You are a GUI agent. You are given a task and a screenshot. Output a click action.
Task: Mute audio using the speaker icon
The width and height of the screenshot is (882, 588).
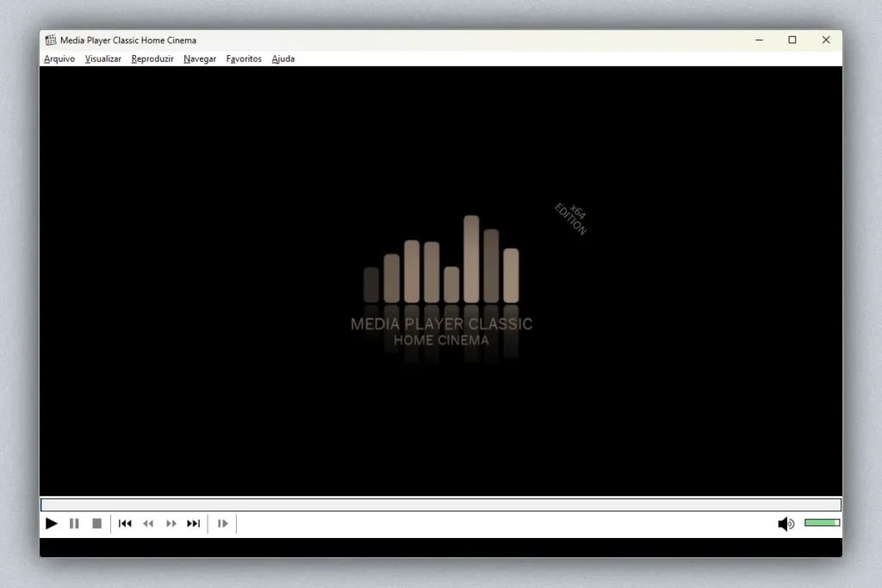[x=786, y=524]
